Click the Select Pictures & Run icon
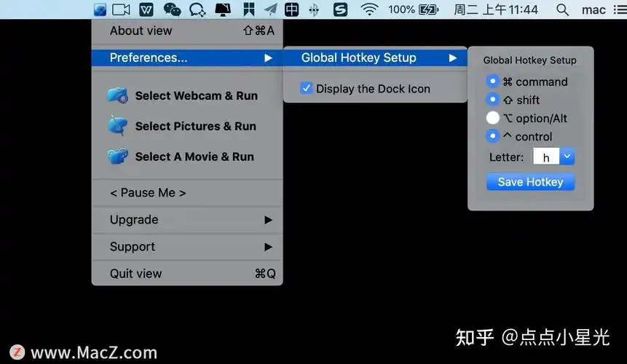 click(117, 125)
